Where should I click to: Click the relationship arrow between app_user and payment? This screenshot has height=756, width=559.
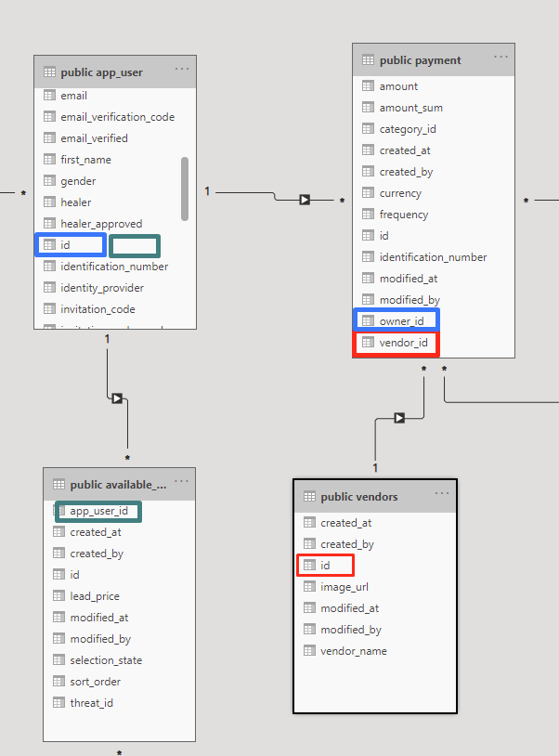point(305,200)
